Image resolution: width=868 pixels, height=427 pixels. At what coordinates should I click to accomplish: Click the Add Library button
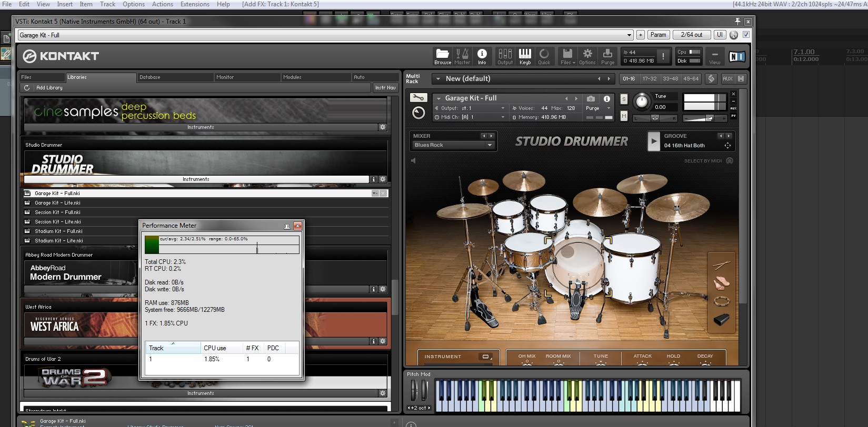click(x=49, y=88)
